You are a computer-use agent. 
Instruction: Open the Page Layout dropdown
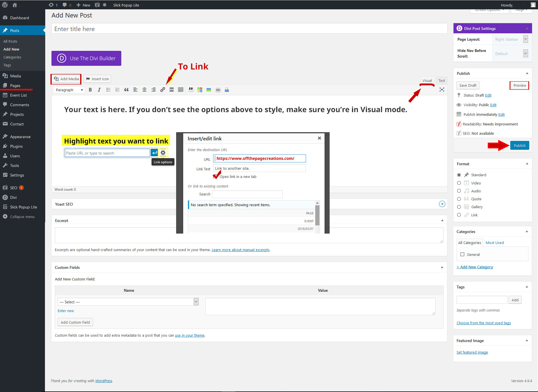pyautogui.click(x=511, y=39)
